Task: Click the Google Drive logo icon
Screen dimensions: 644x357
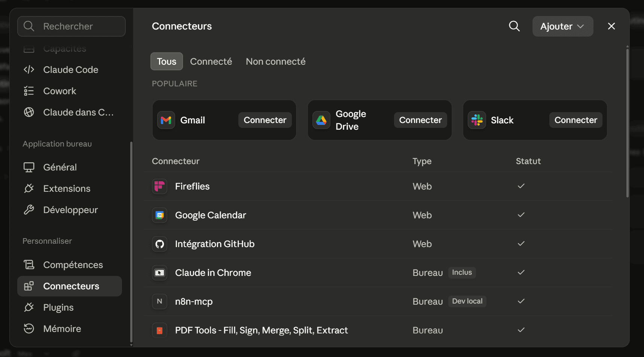Action: pyautogui.click(x=321, y=120)
